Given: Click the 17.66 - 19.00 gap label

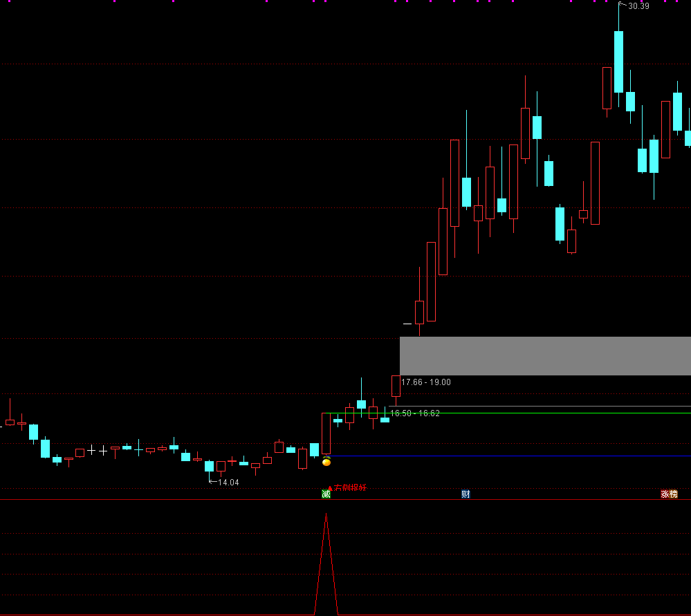Looking at the screenshot, I should (426, 382).
